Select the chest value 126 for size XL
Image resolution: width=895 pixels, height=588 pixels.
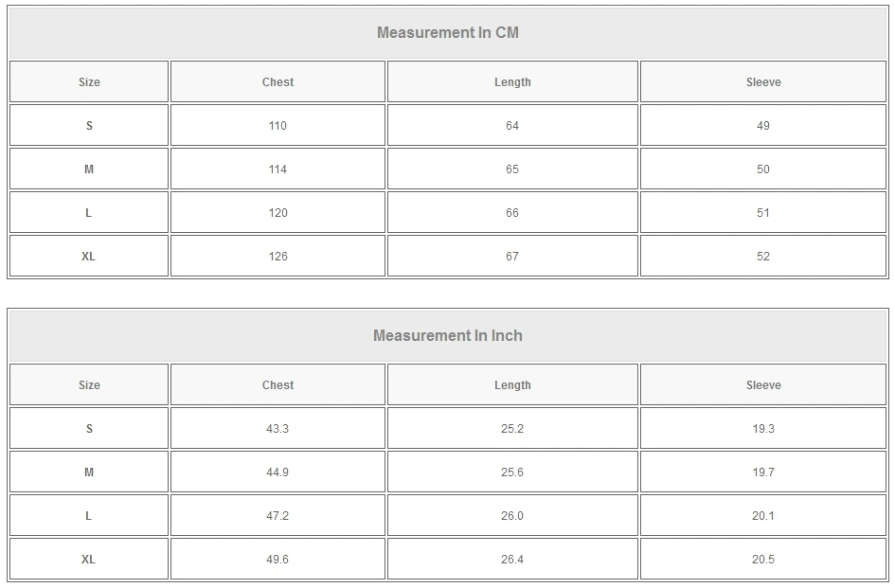[277, 257]
